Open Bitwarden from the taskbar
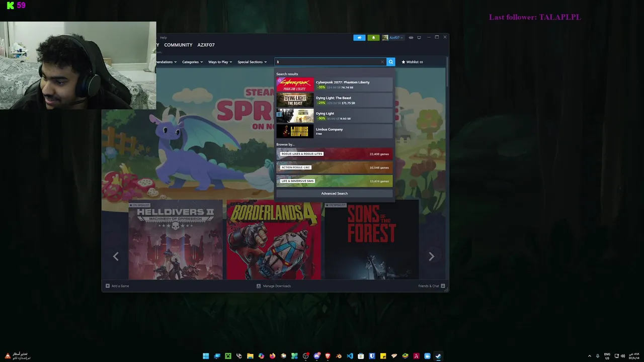The image size is (644, 362). pyautogui.click(x=372, y=356)
